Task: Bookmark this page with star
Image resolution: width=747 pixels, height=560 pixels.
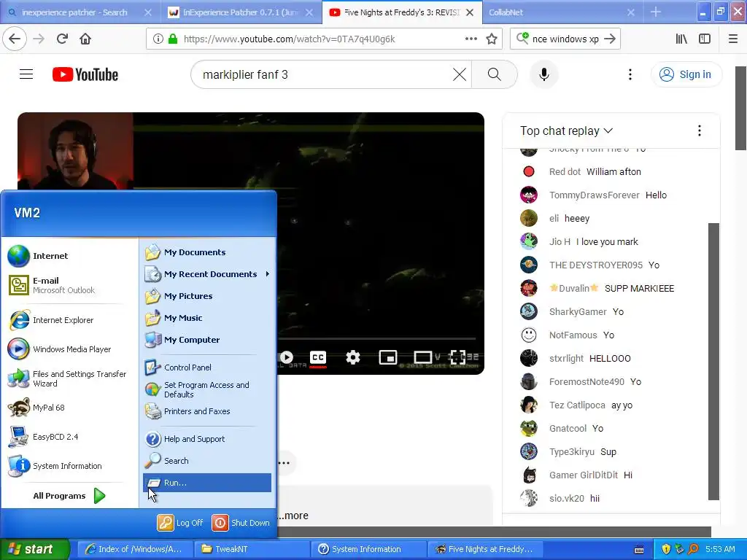Action: 492,39
